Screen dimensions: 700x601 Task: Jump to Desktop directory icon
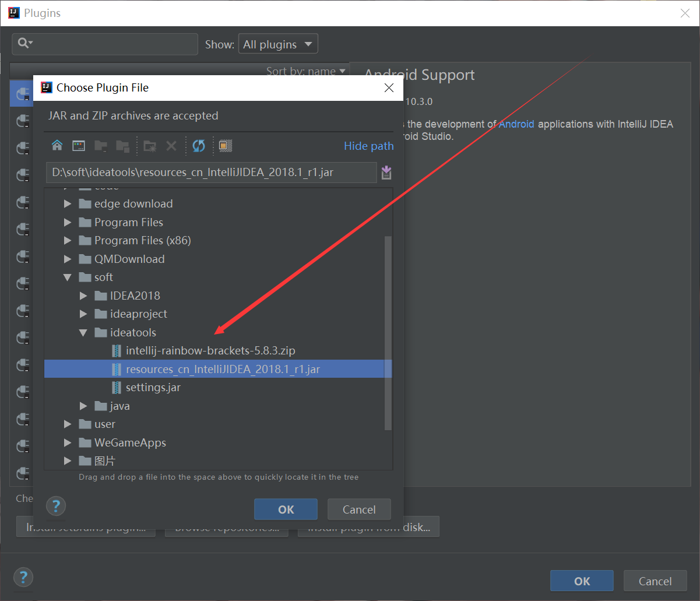coord(79,146)
